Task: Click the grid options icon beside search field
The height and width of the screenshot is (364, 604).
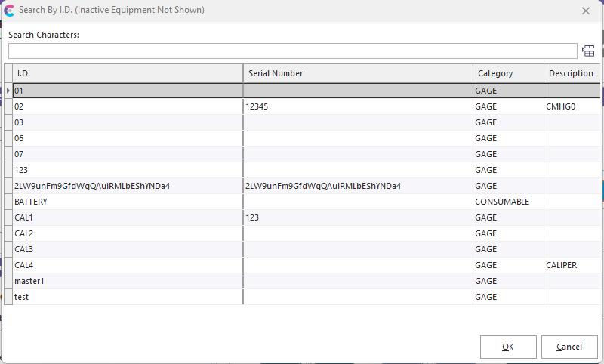Action: 588,51
